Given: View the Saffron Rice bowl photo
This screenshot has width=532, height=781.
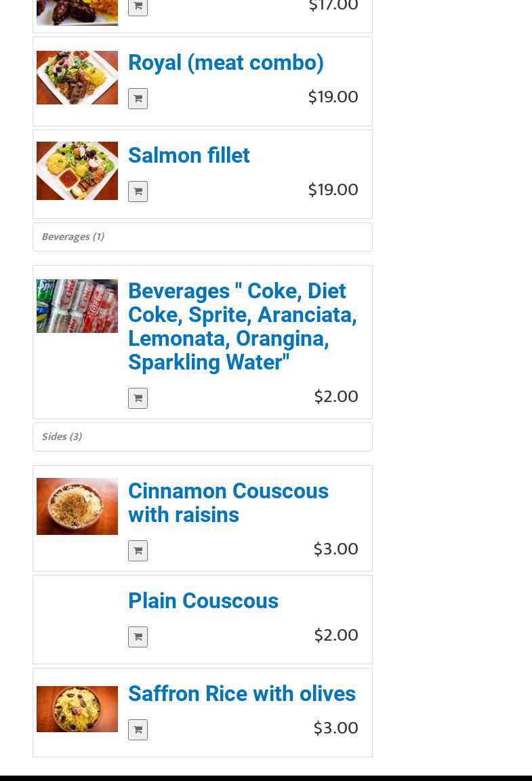Looking at the screenshot, I should (77, 709).
